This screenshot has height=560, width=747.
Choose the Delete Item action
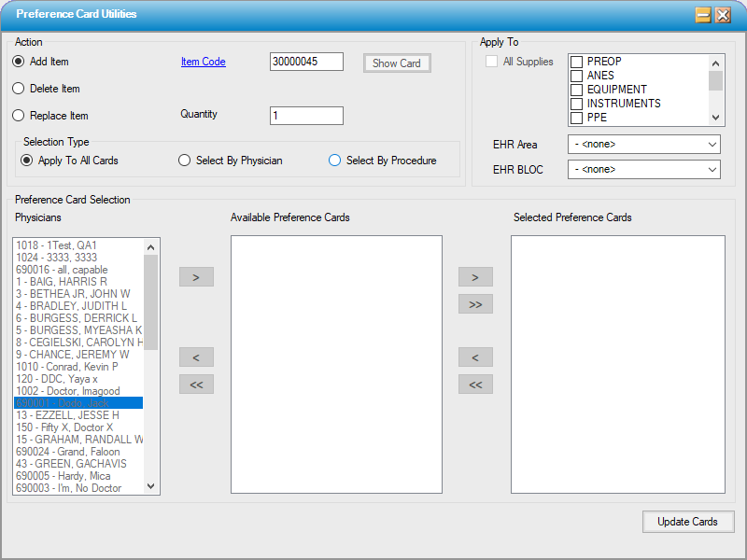(19, 89)
